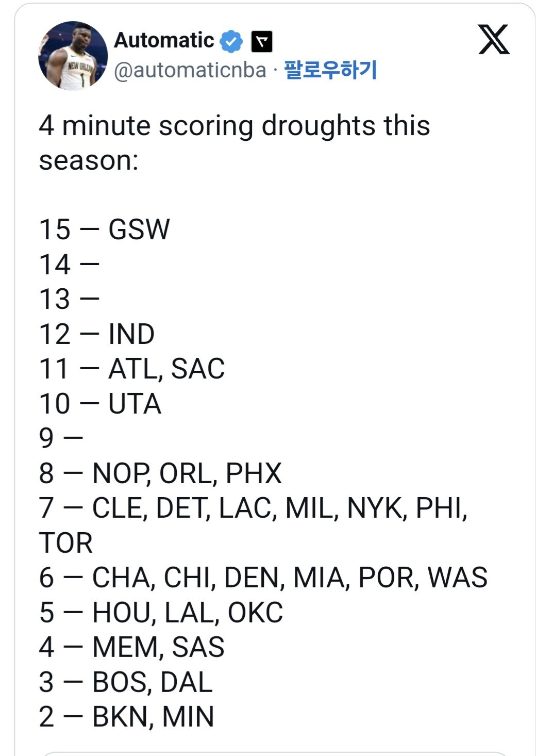Image resolution: width=553 pixels, height=756 pixels.
Task: Select the '5 — HOU, LAL, OKC' line
Action: click(161, 613)
